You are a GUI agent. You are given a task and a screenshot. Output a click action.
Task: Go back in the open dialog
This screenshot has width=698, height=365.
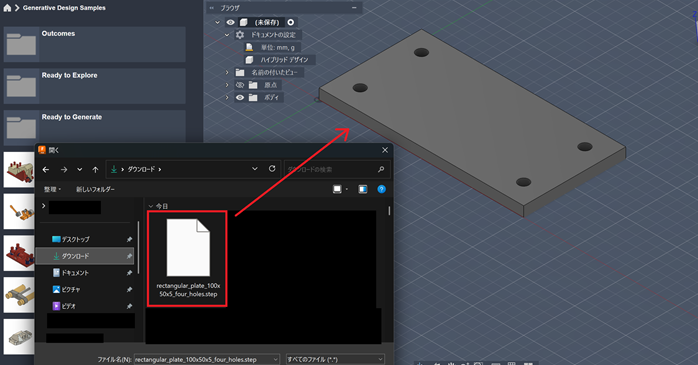[x=46, y=170]
